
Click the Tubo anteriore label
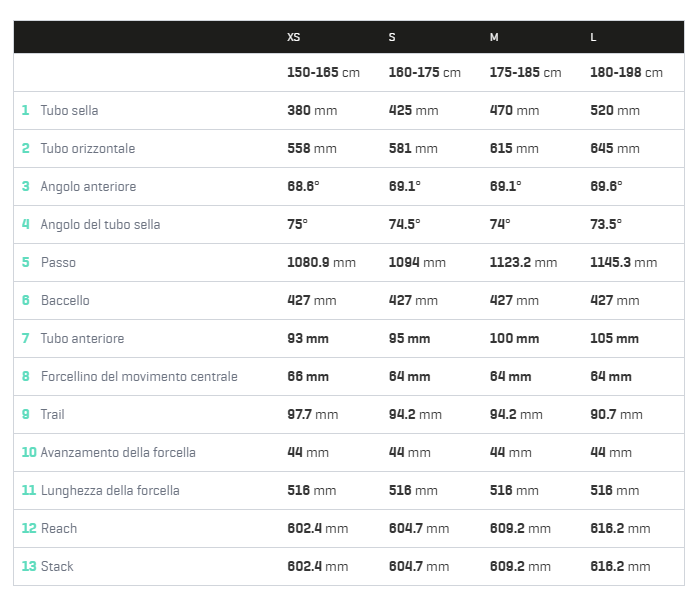[x=82, y=338]
